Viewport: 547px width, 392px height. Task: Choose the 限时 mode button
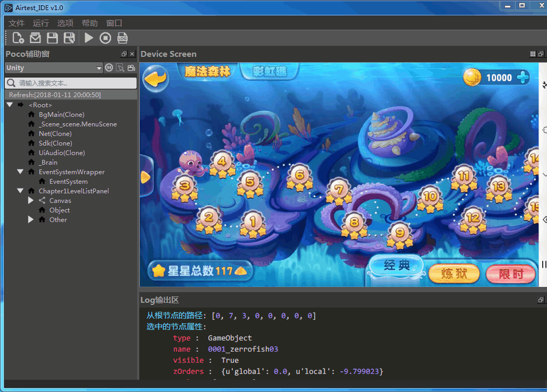[x=511, y=274]
